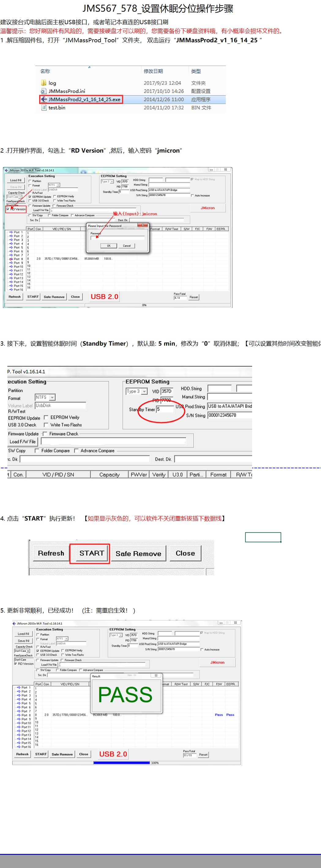Click Port 8 USB icon in PASS-result window
This screenshot has height=868, width=321.
19,715
